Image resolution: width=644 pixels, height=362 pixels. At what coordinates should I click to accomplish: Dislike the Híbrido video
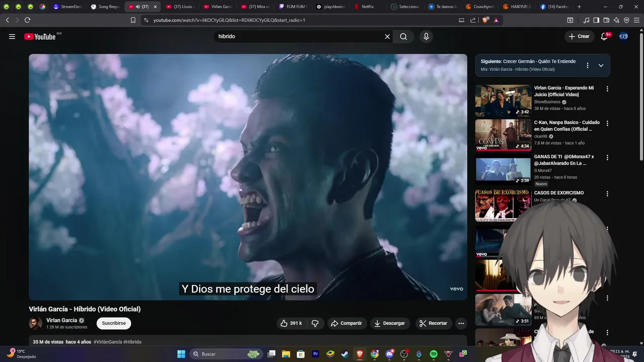(x=315, y=323)
